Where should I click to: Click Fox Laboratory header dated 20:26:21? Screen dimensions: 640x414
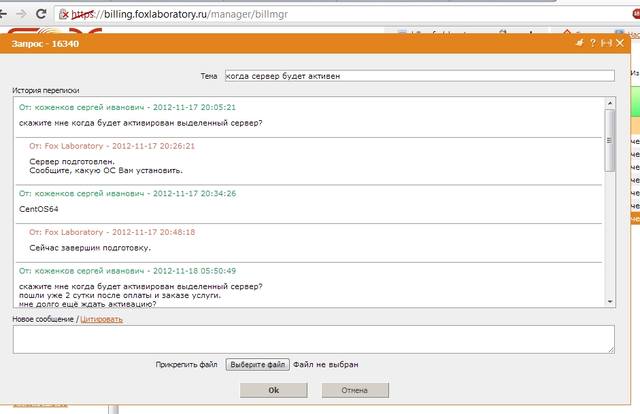112,146
